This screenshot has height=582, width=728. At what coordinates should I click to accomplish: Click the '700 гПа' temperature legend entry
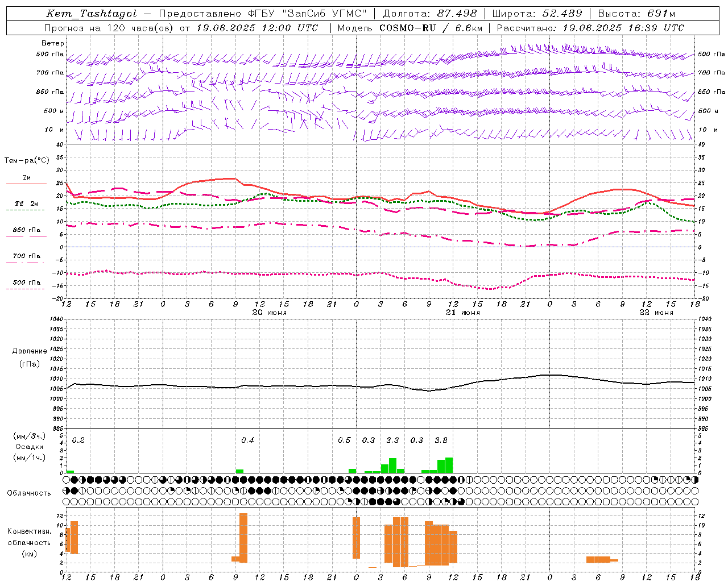click(x=27, y=256)
